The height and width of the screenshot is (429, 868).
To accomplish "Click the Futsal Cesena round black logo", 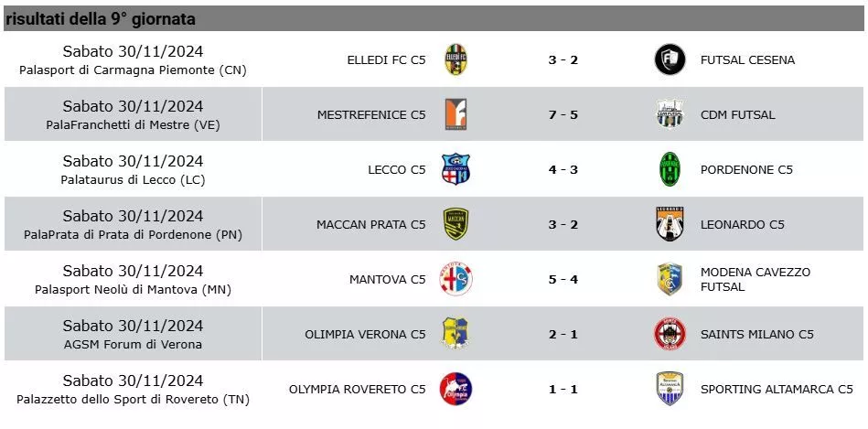I will pyautogui.click(x=670, y=59).
